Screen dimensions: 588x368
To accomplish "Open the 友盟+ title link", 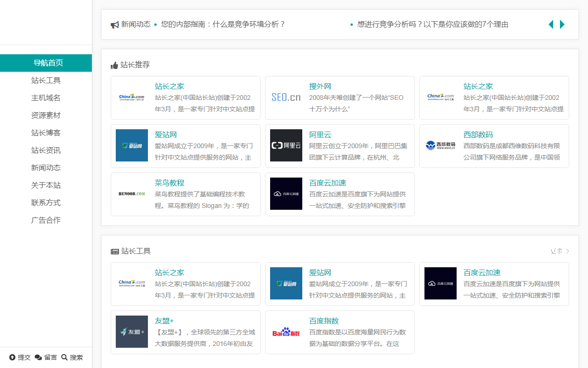I will [164, 321].
